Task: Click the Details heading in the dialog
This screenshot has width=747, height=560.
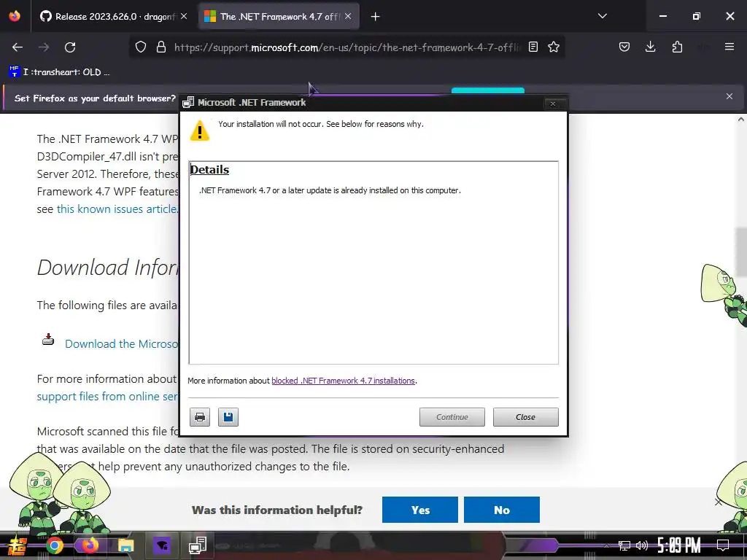Action: pyautogui.click(x=209, y=170)
